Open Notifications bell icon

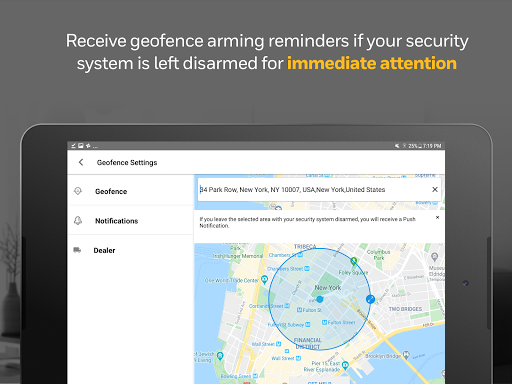78,220
